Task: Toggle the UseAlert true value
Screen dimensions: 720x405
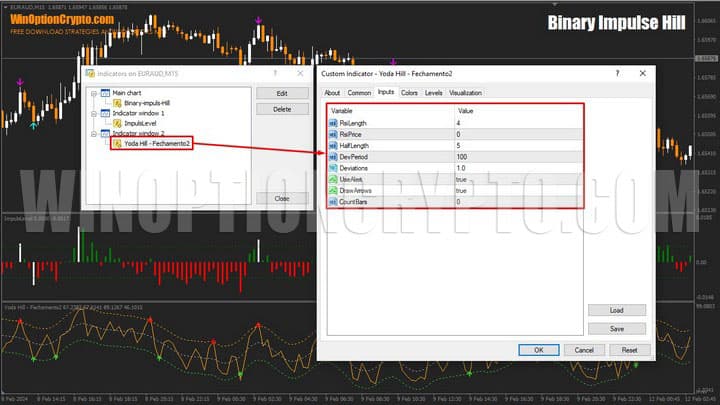Action: [x=461, y=178]
